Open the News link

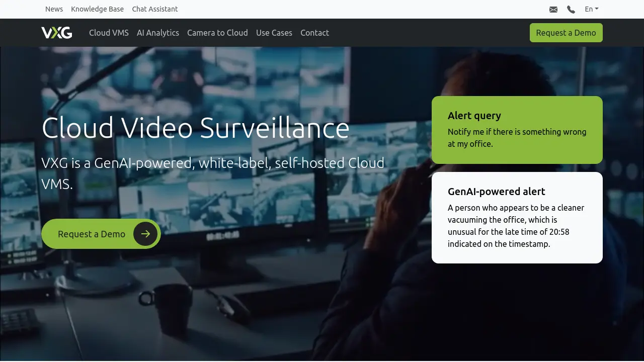coord(54,9)
